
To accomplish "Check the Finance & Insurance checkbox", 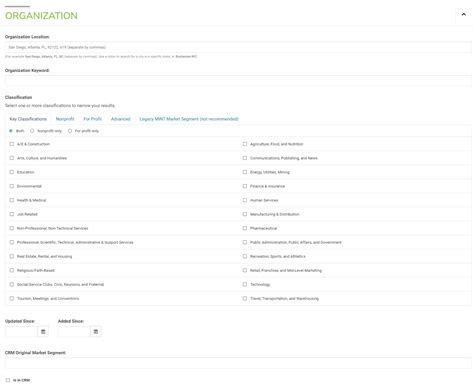I will 245,186.
